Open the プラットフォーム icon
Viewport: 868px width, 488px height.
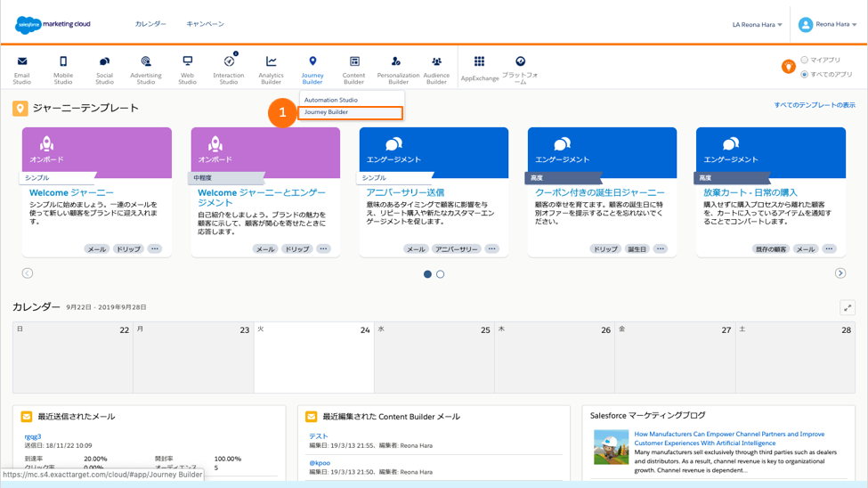pos(521,61)
